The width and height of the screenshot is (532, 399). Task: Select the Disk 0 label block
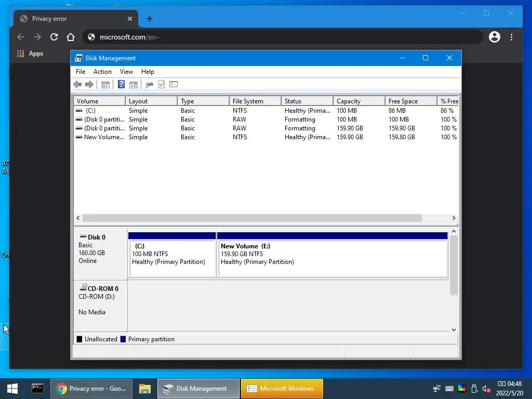[x=100, y=254]
